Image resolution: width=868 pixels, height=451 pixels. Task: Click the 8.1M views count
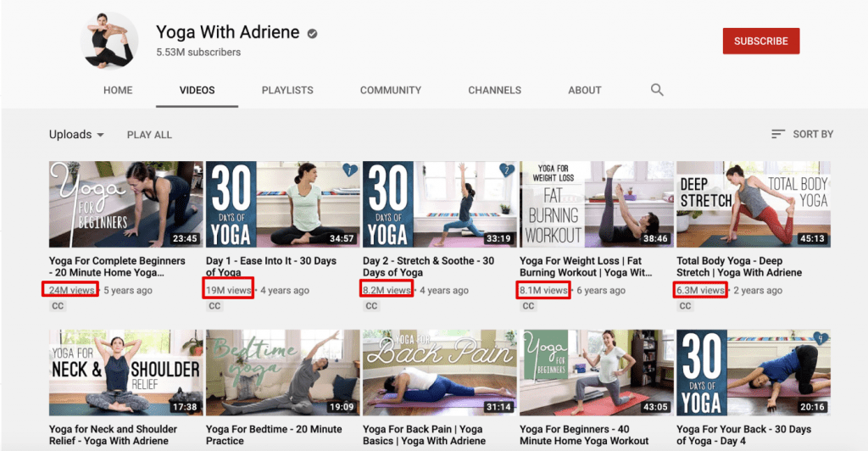click(x=543, y=290)
